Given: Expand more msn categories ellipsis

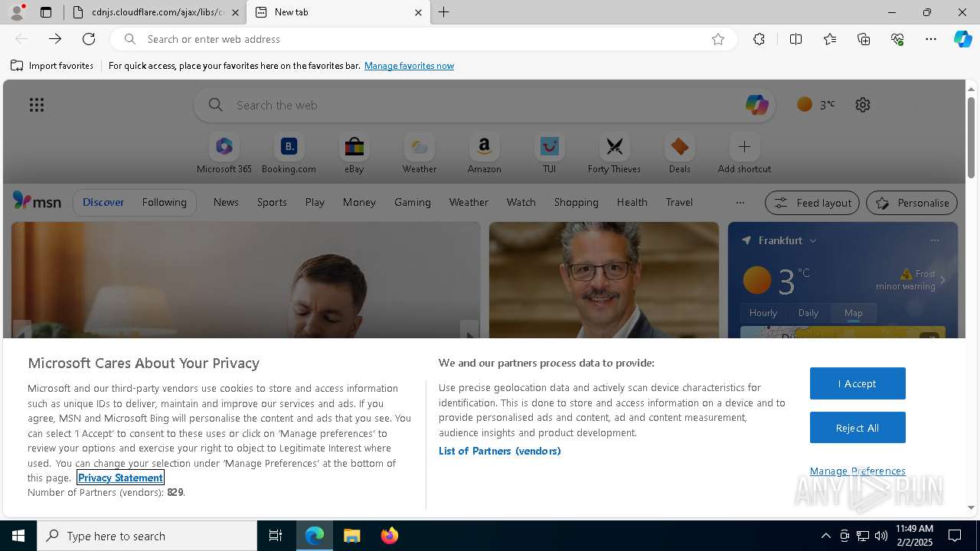Looking at the screenshot, I should point(740,203).
